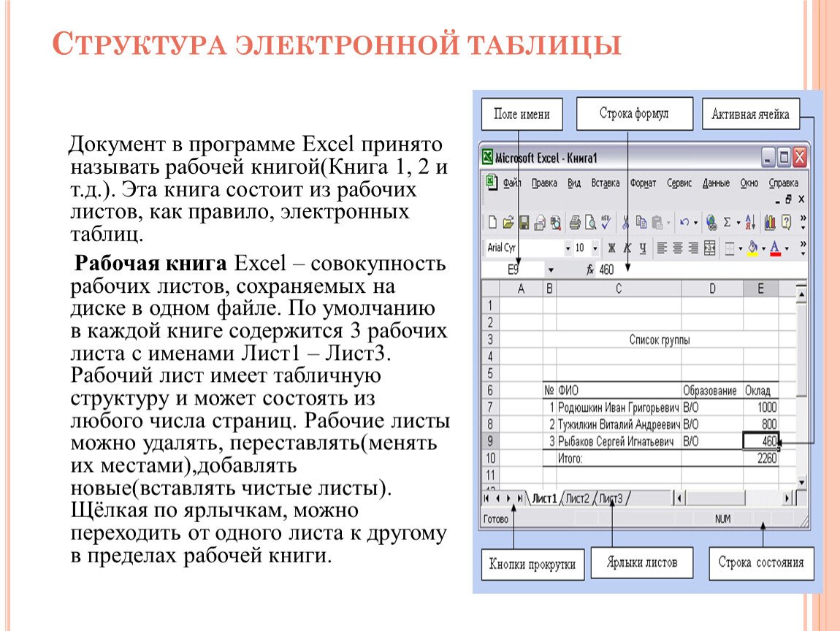Screen dimensions: 840x631
Task: Click the AutoSum sigma icon
Action: (x=728, y=222)
